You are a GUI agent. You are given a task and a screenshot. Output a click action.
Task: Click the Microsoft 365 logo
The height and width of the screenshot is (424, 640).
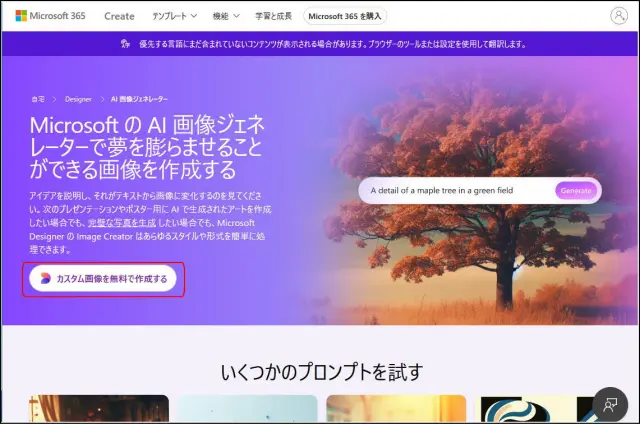(x=50, y=16)
